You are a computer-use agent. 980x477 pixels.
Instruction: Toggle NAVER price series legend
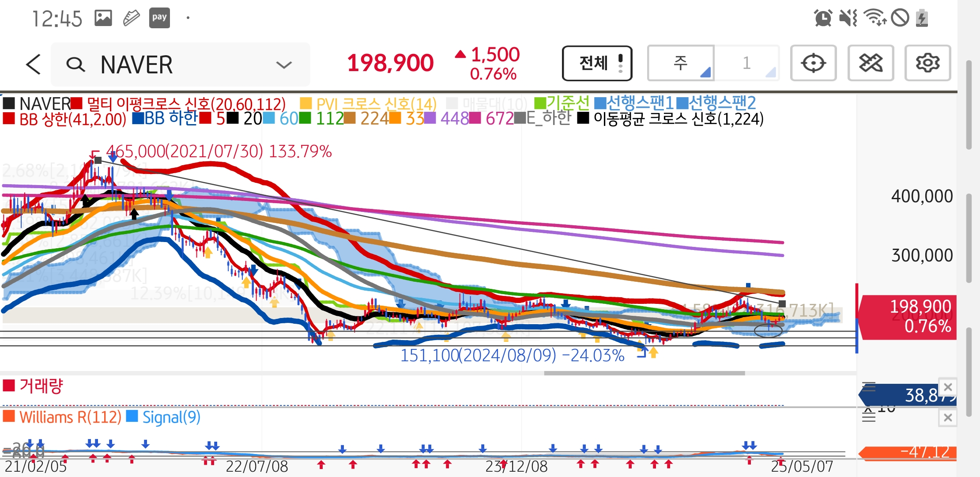click(36, 104)
